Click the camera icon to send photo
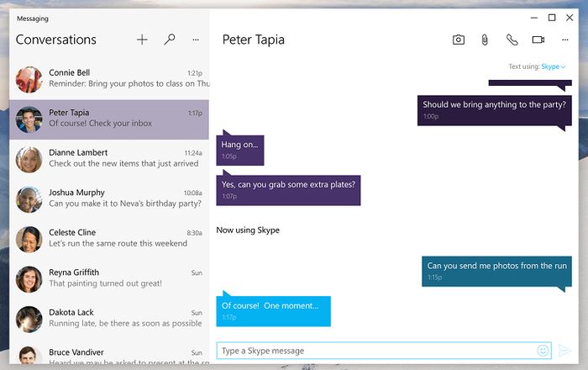 458,40
